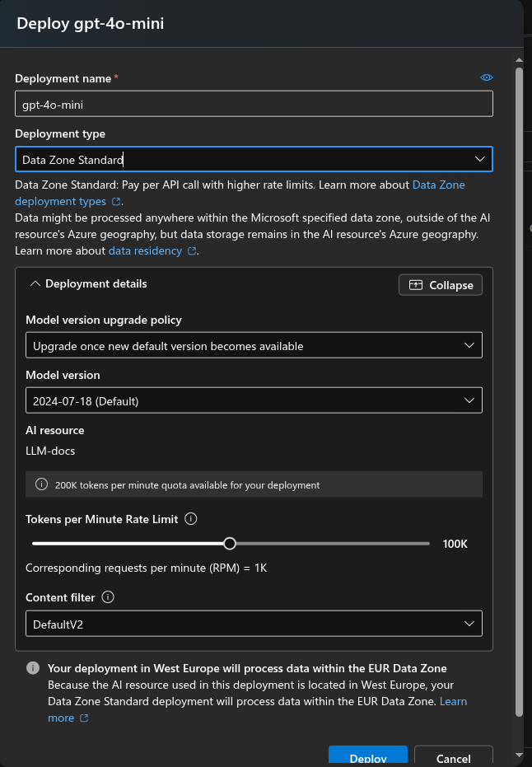Click the data residency link

tap(145, 250)
